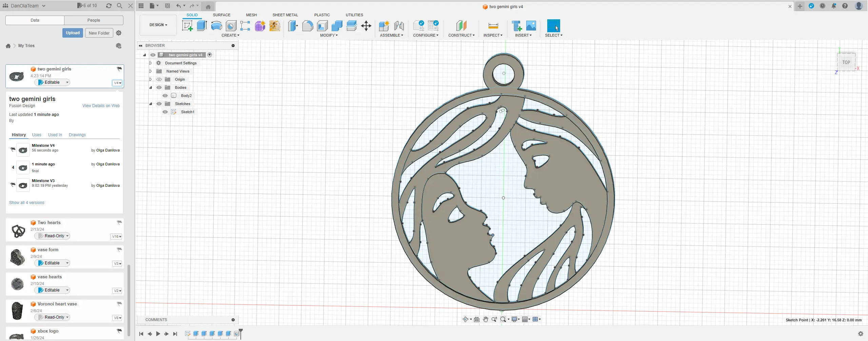The image size is (868, 341).
Task: Switch to the SURFACE tab
Action: (x=222, y=15)
